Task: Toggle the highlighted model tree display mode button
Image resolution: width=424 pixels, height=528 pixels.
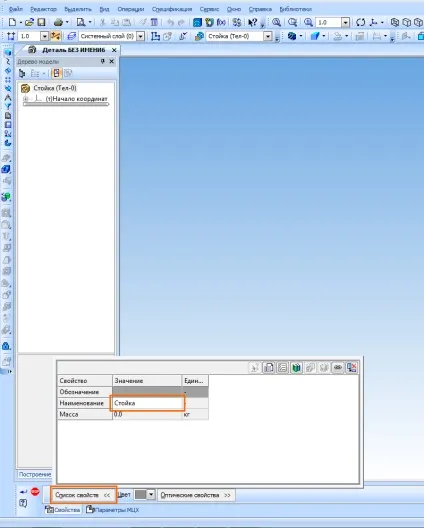Action: pos(57,73)
